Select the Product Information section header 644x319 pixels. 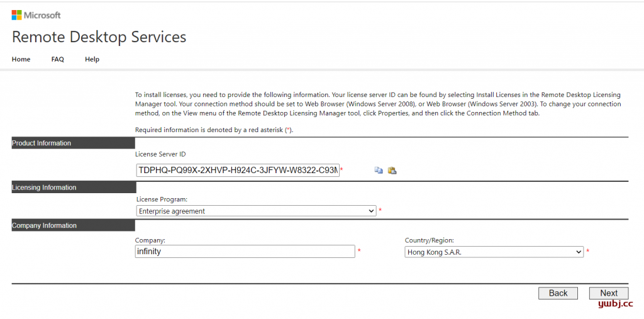click(74, 143)
